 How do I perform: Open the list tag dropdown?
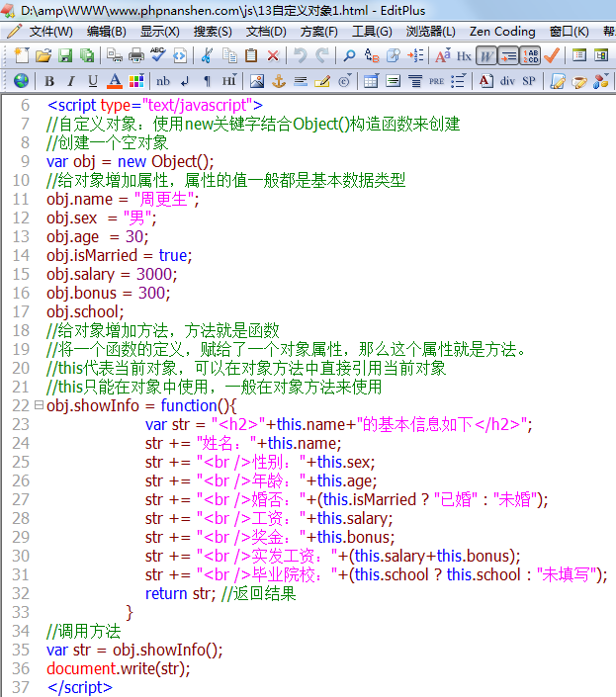(458, 81)
